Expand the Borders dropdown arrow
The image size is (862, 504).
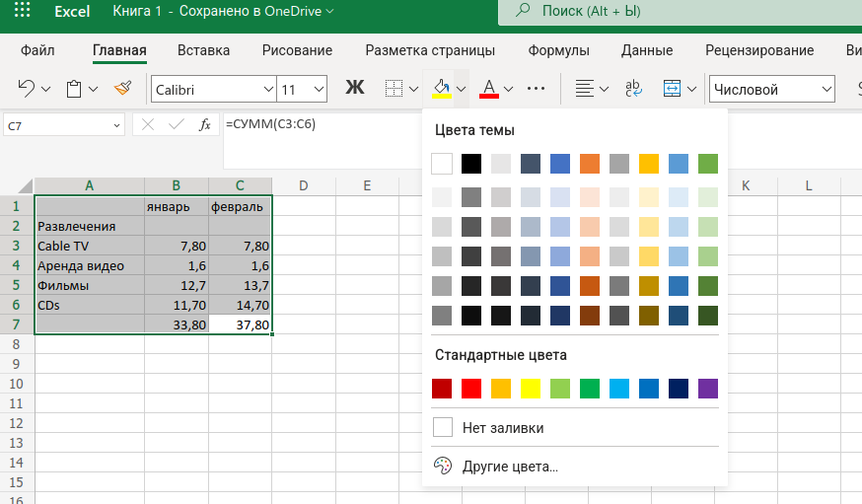(x=413, y=89)
